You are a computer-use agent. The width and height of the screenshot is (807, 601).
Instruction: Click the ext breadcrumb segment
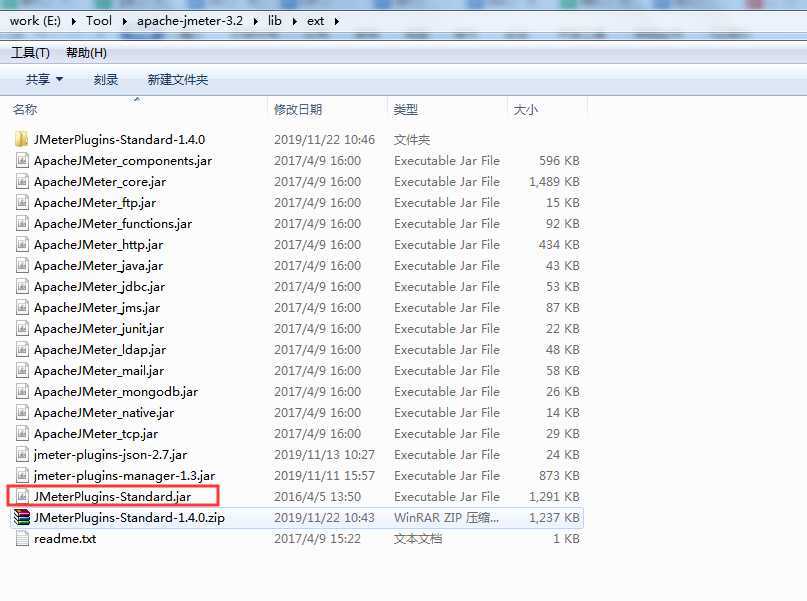click(315, 21)
